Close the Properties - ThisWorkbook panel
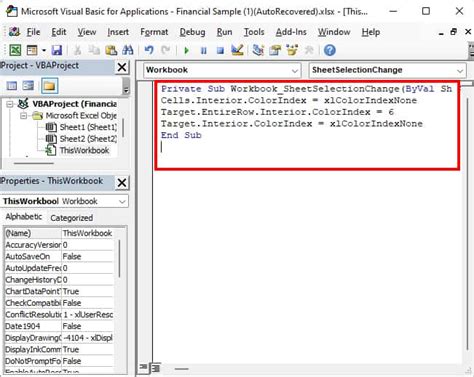Viewport: 474px width, 377px height. 122,183
